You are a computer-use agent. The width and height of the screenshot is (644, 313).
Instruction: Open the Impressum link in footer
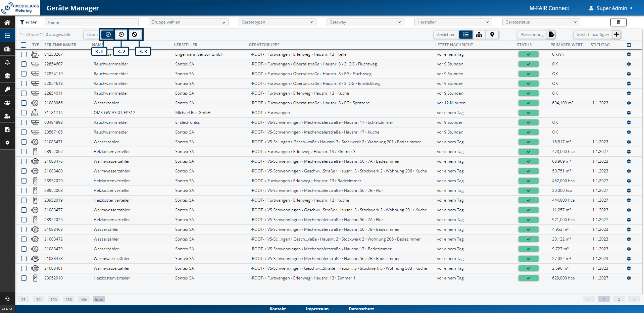(x=317, y=309)
